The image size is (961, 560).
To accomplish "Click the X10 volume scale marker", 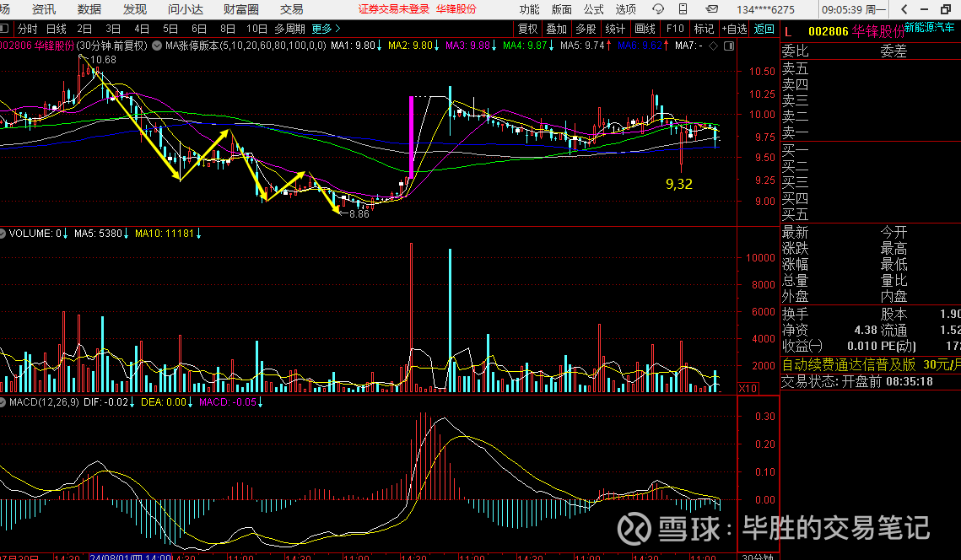I will 748,389.
